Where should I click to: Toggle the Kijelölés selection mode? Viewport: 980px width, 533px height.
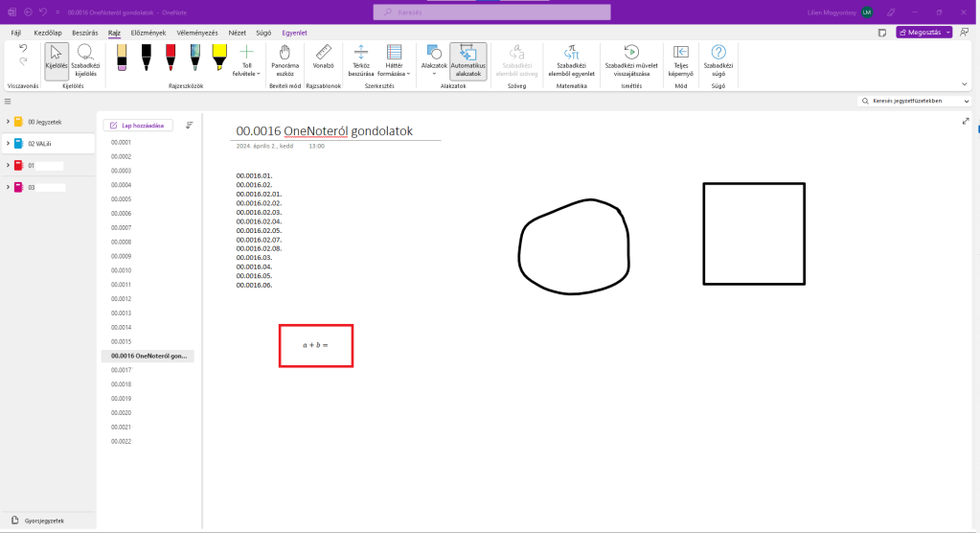pyautogui.click(x=57, y=59)
